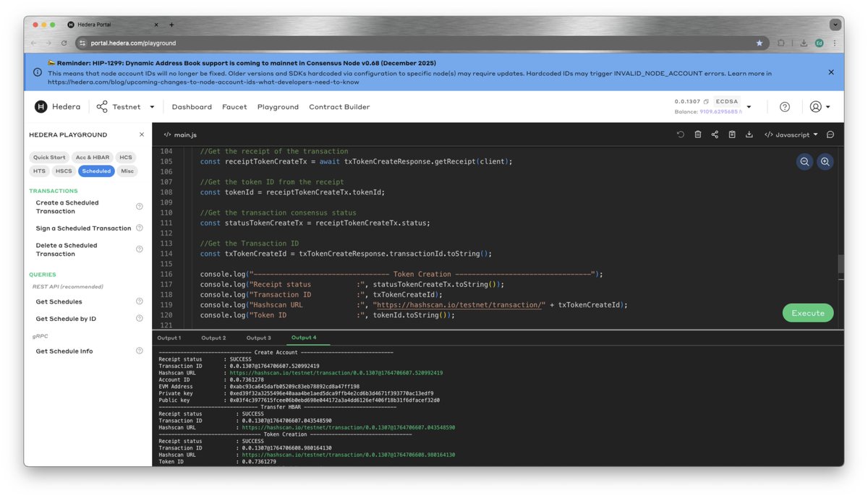Open site information icon in the address bar

pyautogui.click(x=83, y=43)
